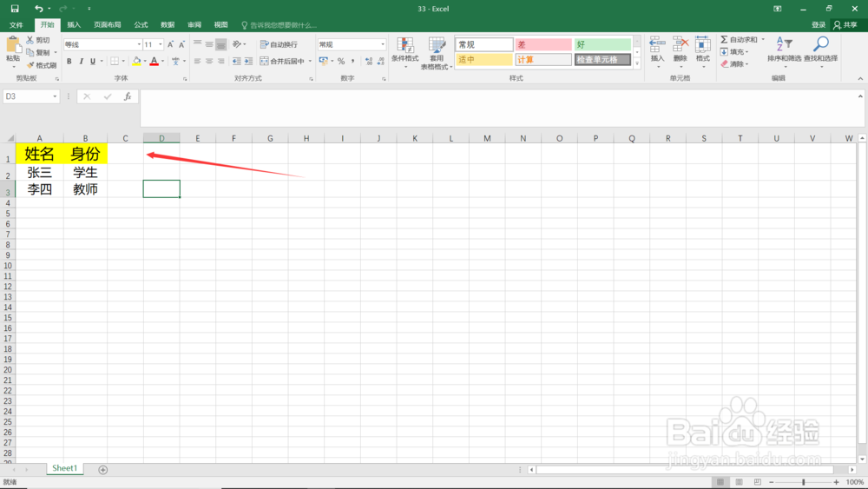The height and width of the screenshot is (489, 868).
Task: Open Sort and Filter 排序和筛选
Action: [x=784, y=51]
